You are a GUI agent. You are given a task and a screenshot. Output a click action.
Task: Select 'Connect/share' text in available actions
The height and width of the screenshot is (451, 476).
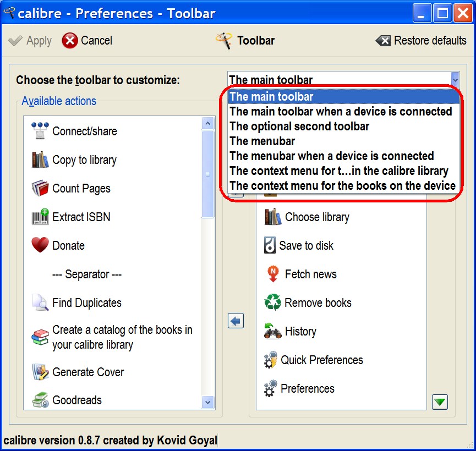pyautogui.click(x=85, y=131)
